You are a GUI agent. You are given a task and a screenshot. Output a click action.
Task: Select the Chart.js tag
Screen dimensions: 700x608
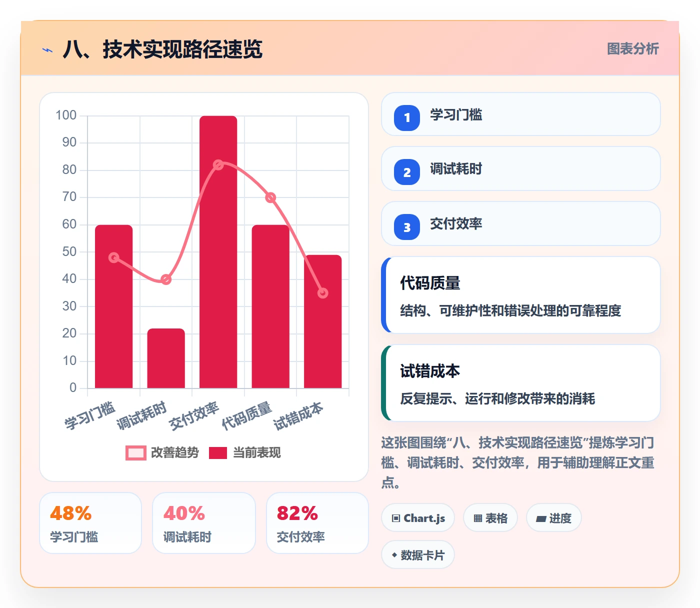point(418,518)
